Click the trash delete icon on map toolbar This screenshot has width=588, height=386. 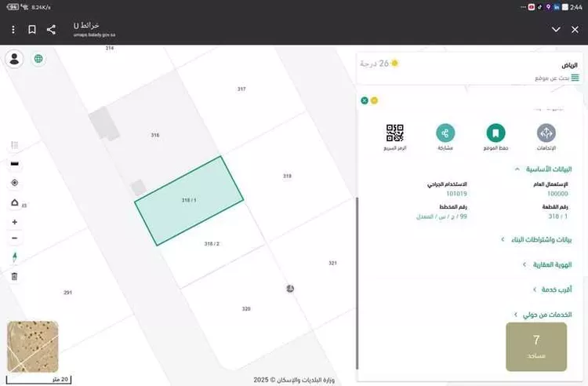coord(14,275)
